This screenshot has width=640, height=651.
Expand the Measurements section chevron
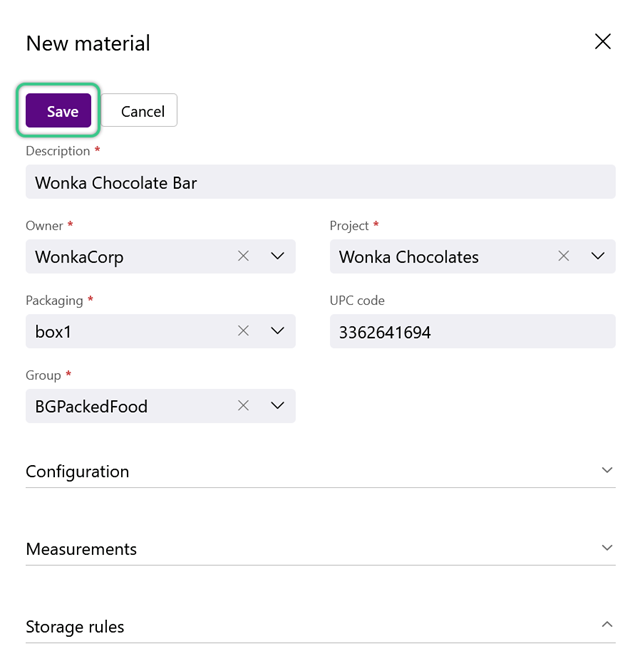[x=607, y=548]
